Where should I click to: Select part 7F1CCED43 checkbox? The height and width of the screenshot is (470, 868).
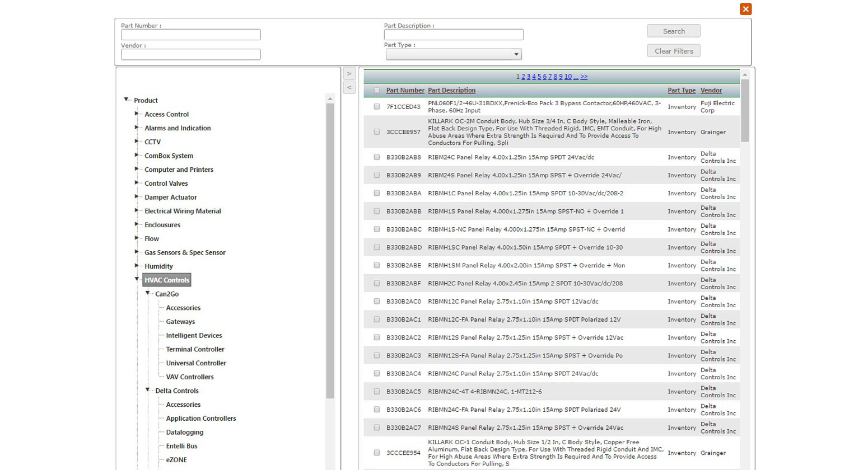[x=377, y=106]
